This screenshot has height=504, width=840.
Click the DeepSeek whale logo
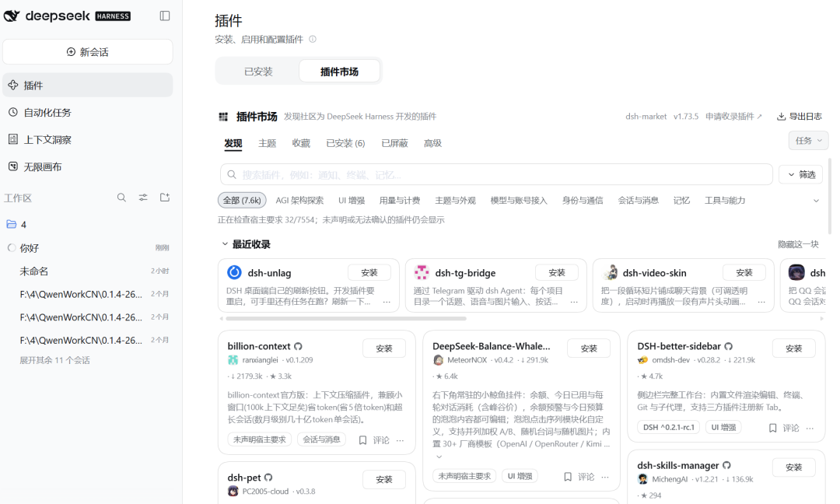pyautogui.click(x=12, y=16)
